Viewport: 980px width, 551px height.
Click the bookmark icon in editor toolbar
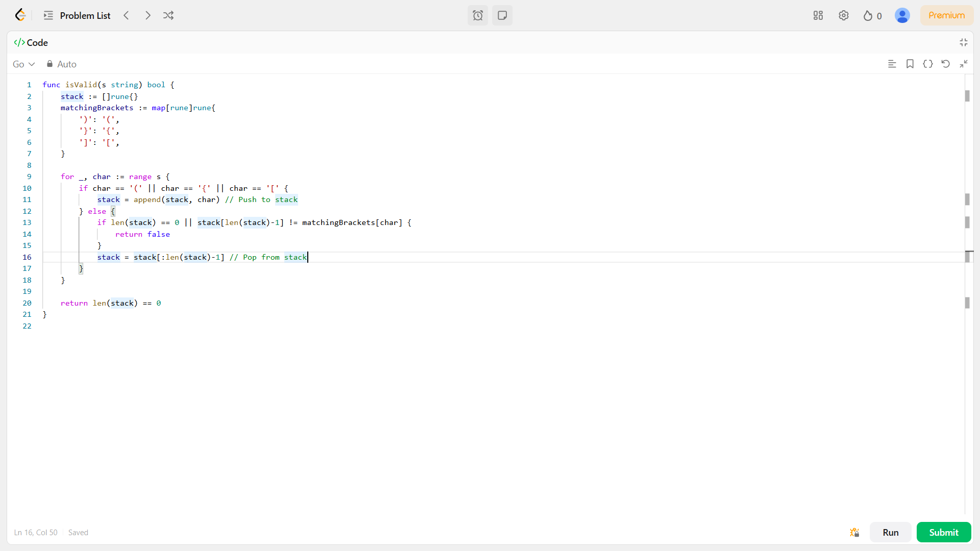[910, 64]
